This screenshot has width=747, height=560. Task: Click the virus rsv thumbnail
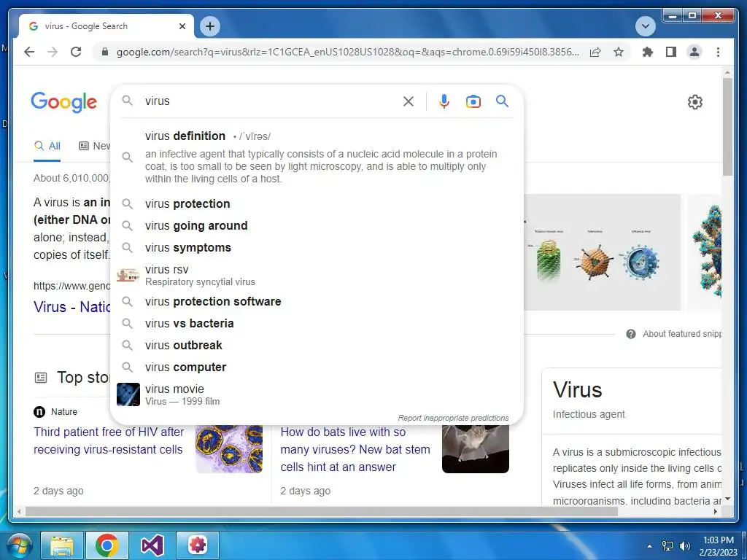point(128,275)
